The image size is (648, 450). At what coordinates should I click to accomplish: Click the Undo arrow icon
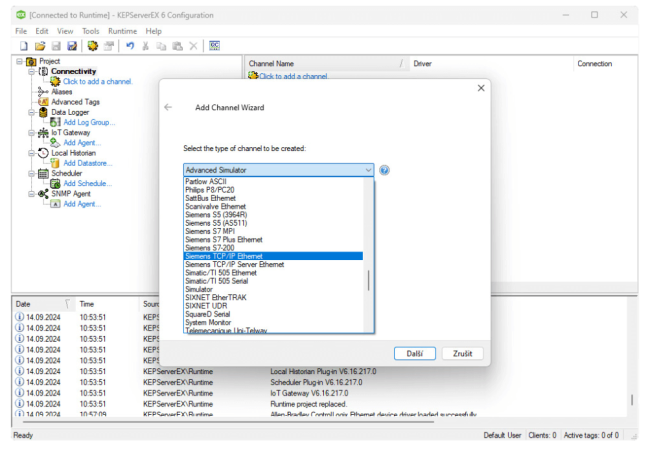[130, 46]
